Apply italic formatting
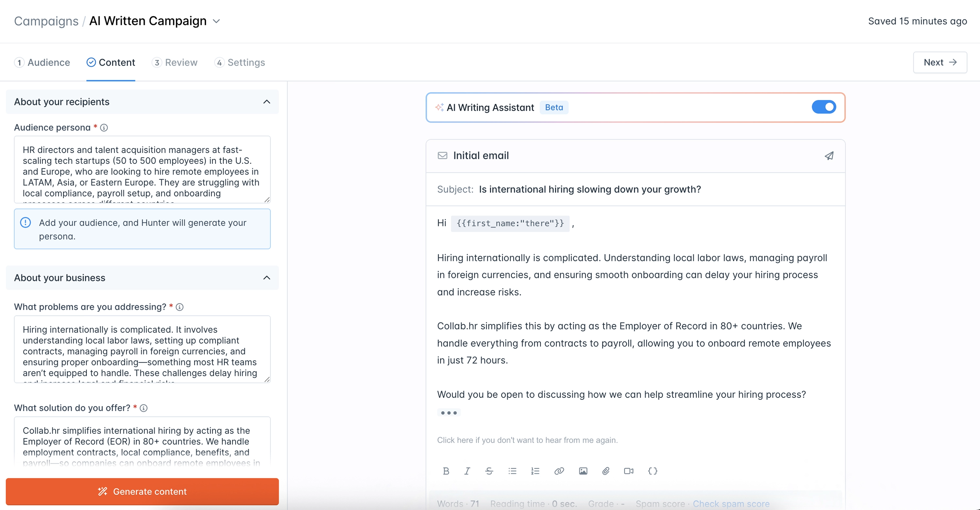Screen dimensions: 980x510 [x=467, y=471]
